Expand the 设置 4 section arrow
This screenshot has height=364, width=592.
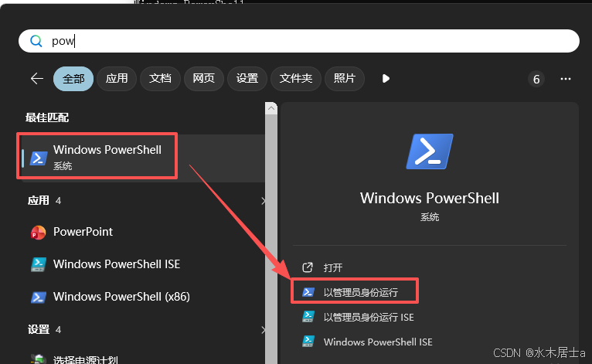point(264,330)
